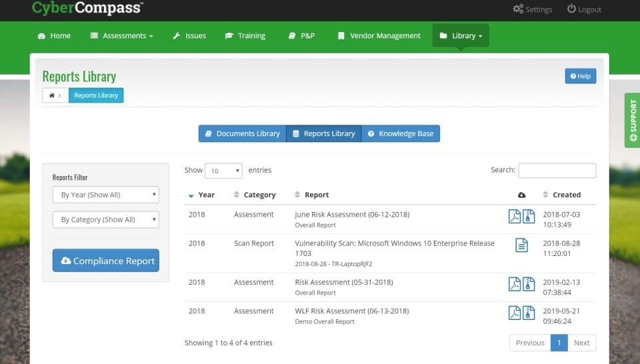This screenshot has width=640, height=364.
Task: Download PDF of WLF Risk Assessment
Action: click(x=514, y=313)
